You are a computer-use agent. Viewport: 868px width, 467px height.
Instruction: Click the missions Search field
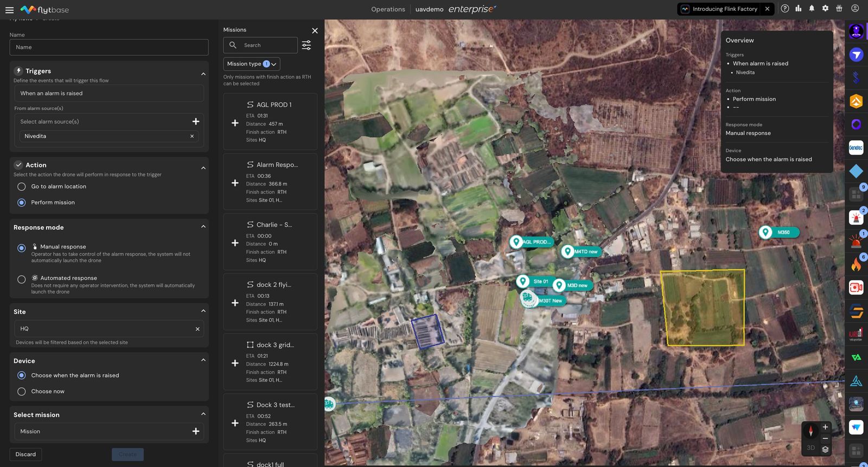click(260, 45)
